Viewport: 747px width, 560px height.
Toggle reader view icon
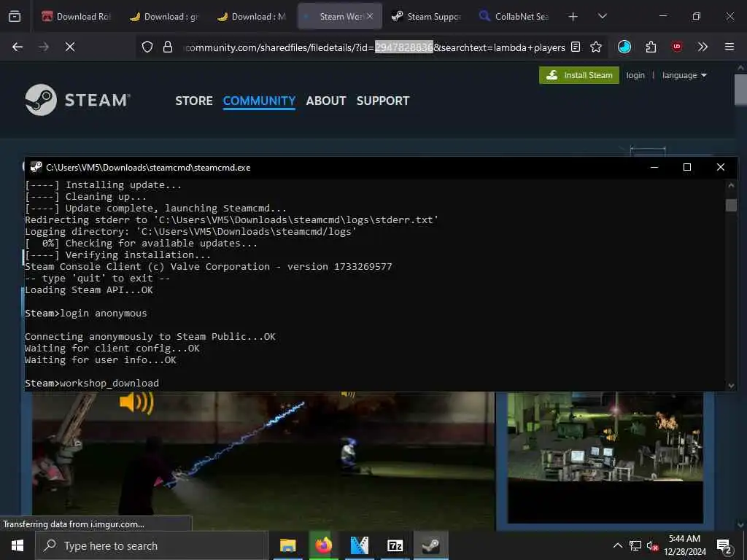(x=576, y=47)
